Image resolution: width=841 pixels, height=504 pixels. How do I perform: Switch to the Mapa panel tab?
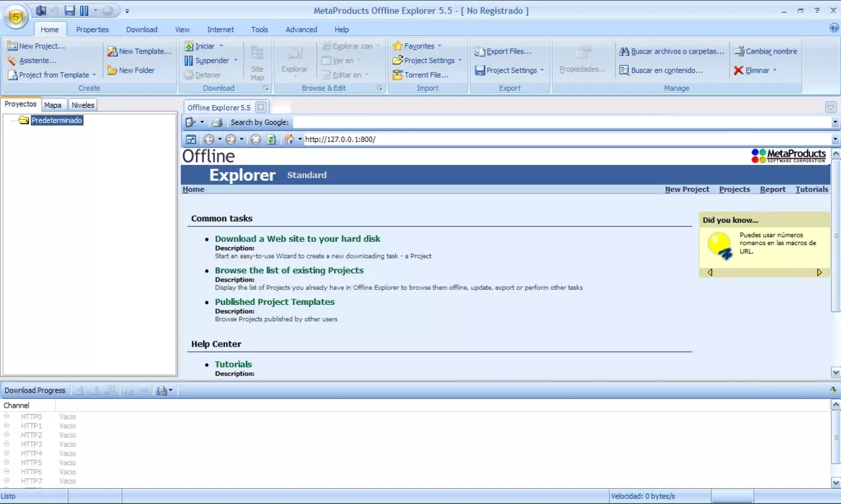[53, 105]
